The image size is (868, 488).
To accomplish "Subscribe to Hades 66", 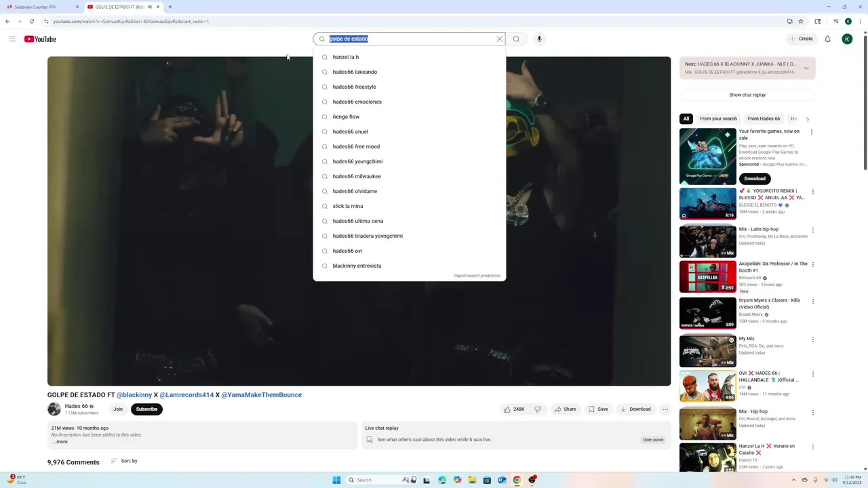I will [x=146, y=409].
